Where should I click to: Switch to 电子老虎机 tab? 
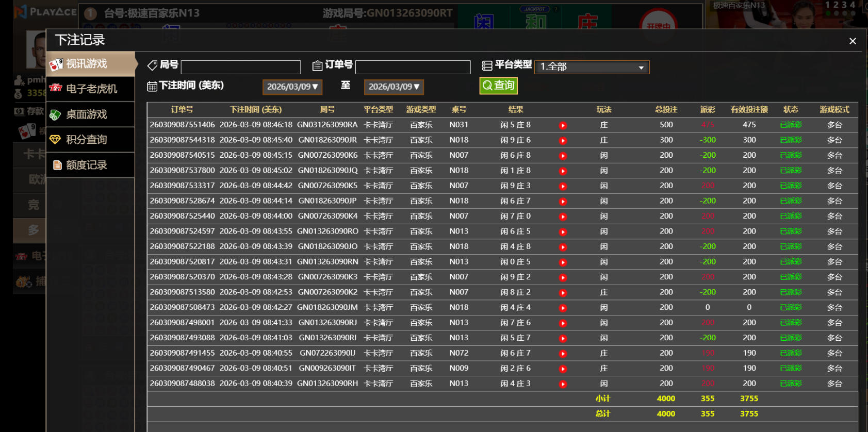(91, 89)
